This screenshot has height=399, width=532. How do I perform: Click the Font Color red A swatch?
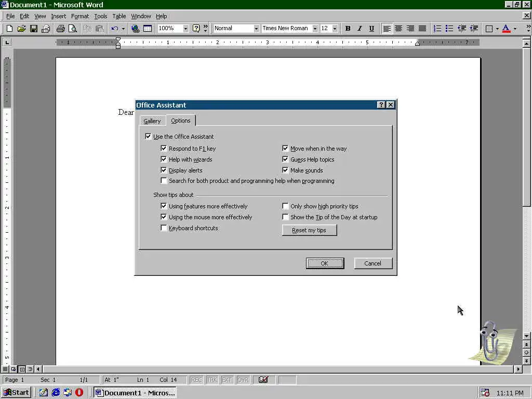(x=506, y=29)
